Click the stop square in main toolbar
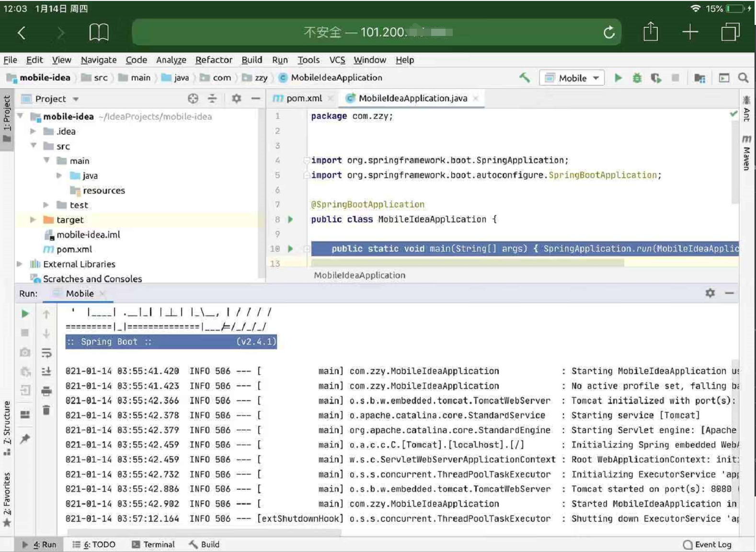 tap(676, 78)
